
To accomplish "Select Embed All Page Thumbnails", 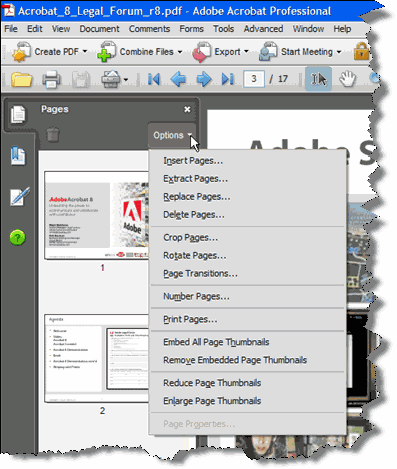I will (x=247, y=342).
